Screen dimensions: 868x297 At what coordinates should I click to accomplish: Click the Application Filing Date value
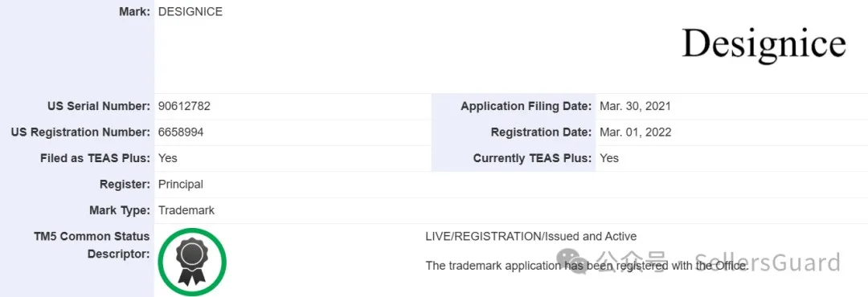[x=635, y=106]
